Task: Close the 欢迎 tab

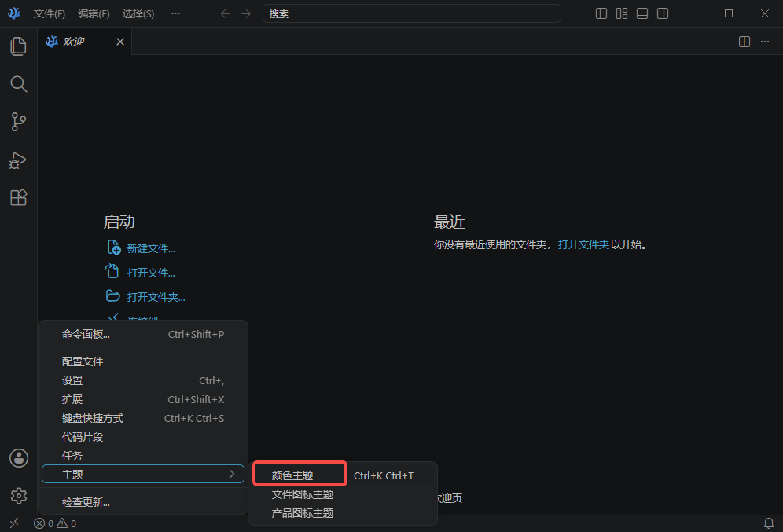Action: pyautogui.click(x=119, y=42)
